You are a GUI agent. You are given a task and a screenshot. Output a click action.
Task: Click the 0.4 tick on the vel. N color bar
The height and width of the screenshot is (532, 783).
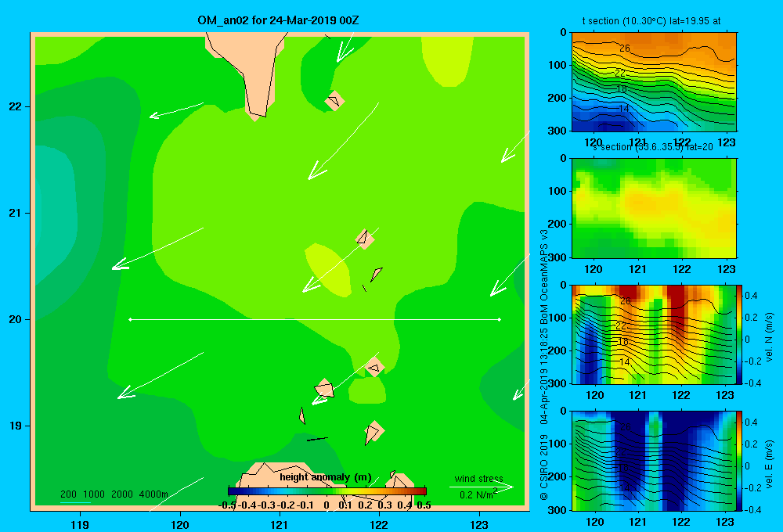tap(751, 296)
